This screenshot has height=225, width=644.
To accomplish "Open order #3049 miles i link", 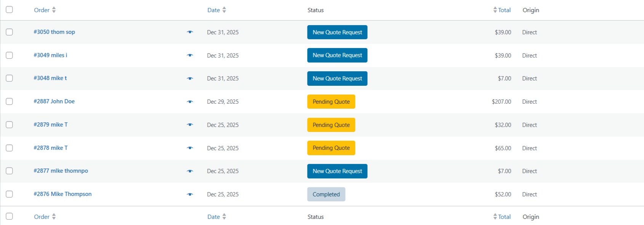I will pos(50,55).
